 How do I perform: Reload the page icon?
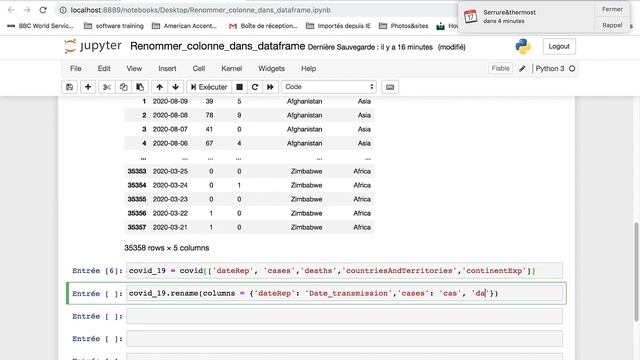[43, 10]
